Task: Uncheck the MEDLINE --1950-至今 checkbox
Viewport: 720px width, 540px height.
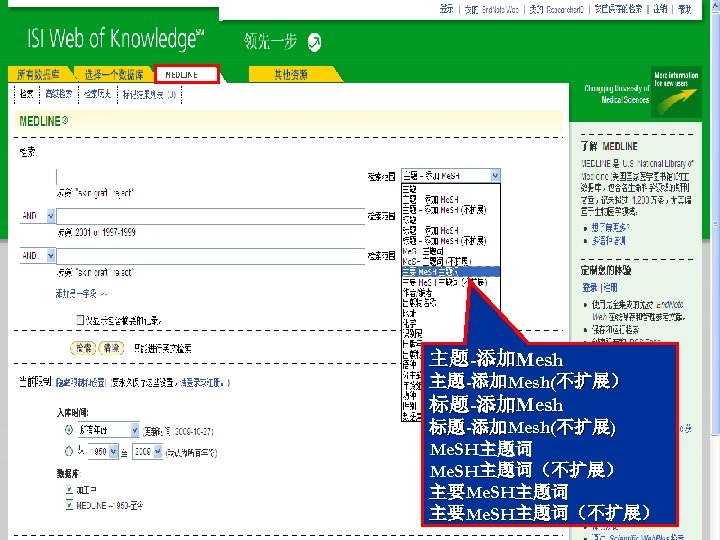Action: coord(69,505)
